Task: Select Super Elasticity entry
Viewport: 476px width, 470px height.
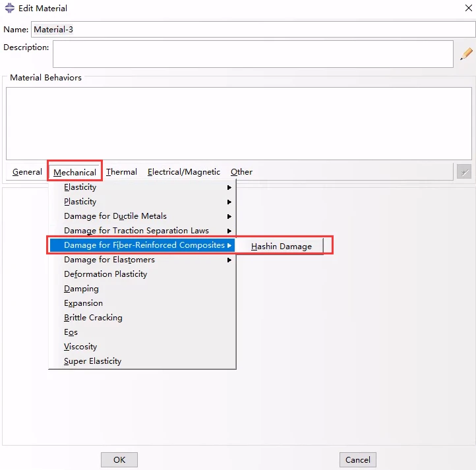Action: click(142, 361)
